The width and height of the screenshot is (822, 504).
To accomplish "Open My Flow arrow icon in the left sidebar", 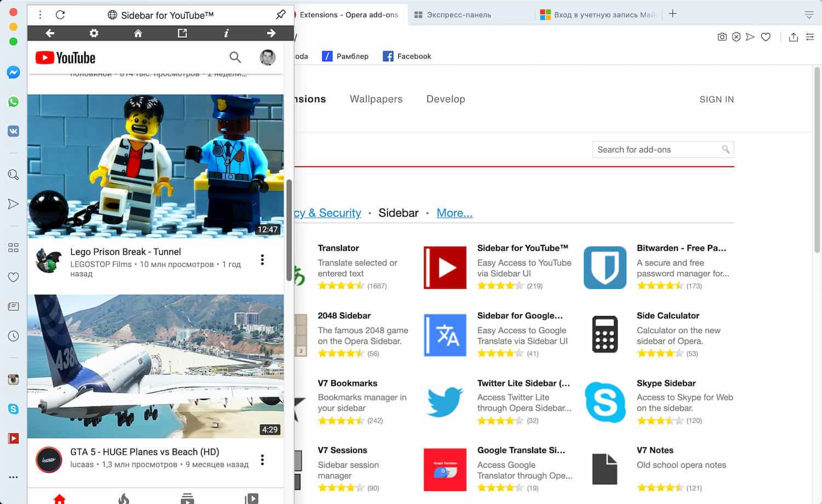I will [13, 204].
